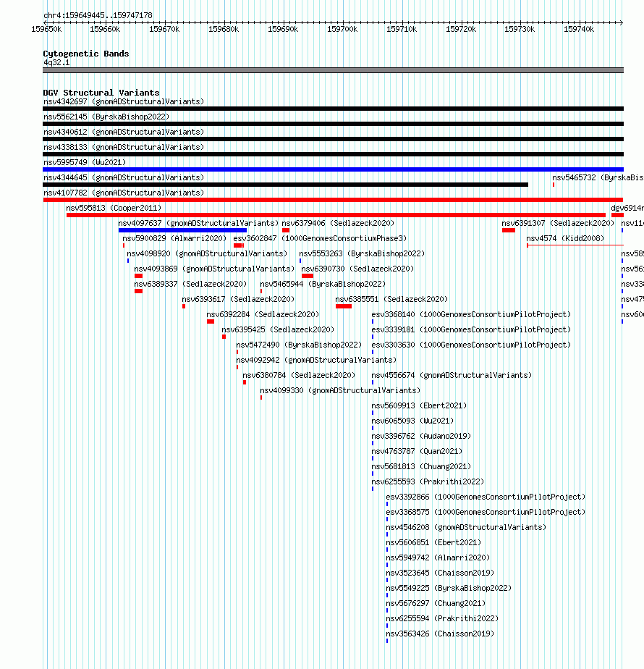Viewport: 644px width, 669px height.
Task: Click the red bar under nsv595813
Action: [336, 215]
